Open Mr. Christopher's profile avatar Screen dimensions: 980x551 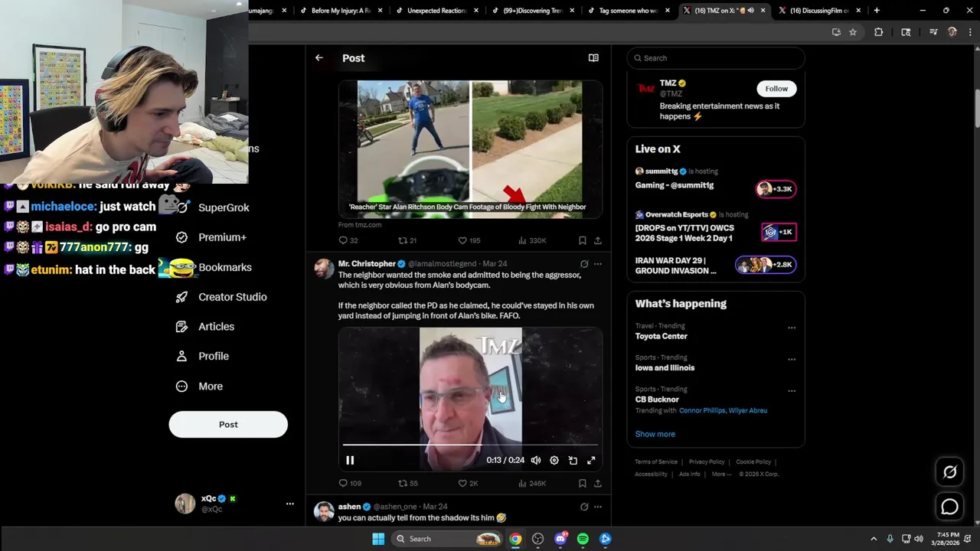tap(324, 269)
